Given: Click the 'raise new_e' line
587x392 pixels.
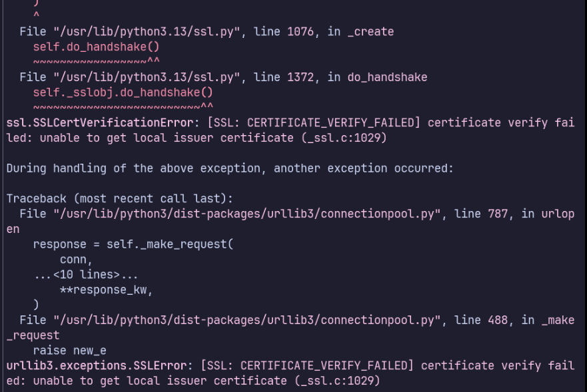Looking at the screenshot, I should [x=70, y=351].
